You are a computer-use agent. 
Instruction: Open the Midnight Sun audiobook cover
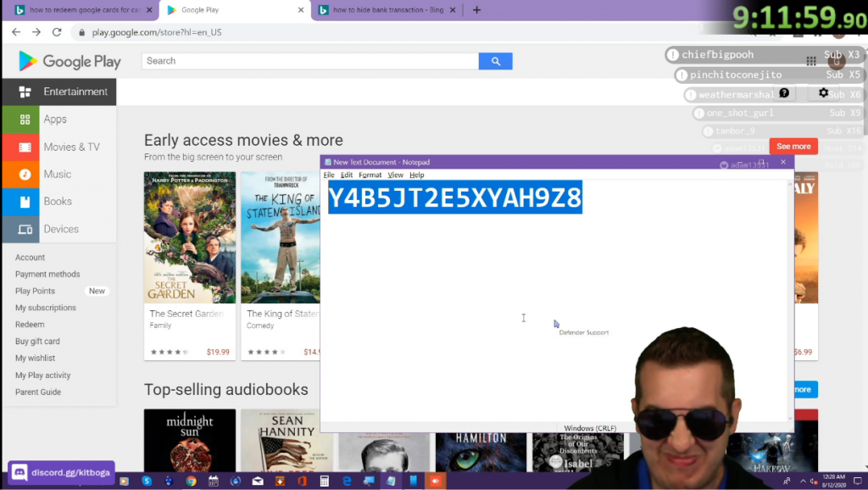coord(190,441)
